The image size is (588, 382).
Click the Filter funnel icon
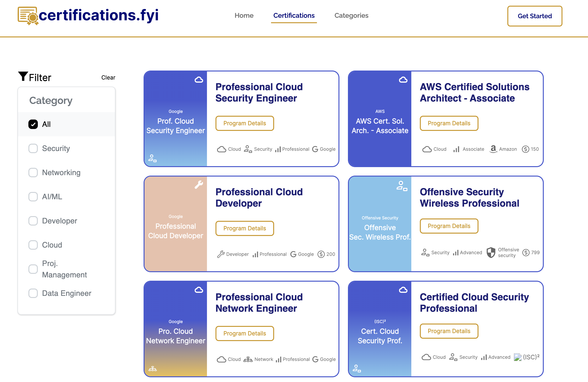(x=23, y=76)
